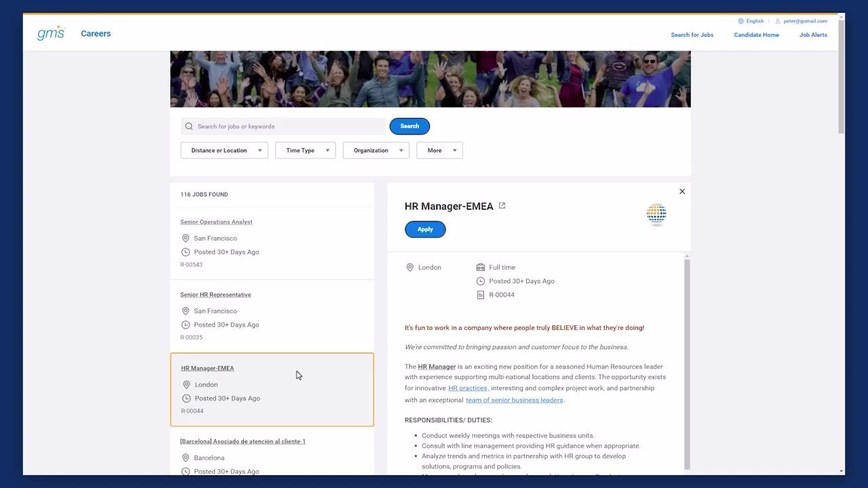Open Candidate Home page

pos(756,35)
